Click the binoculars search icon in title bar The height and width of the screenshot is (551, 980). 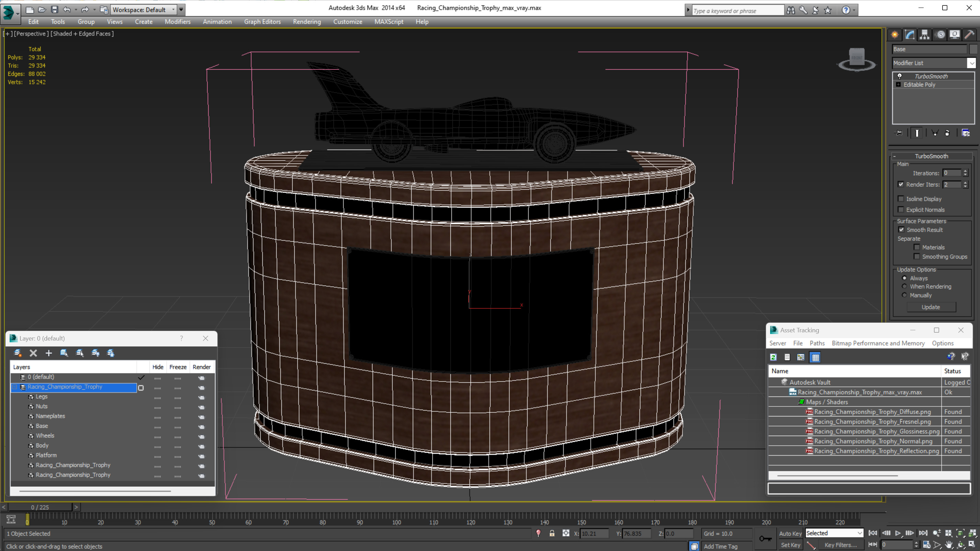pos(790,10)
